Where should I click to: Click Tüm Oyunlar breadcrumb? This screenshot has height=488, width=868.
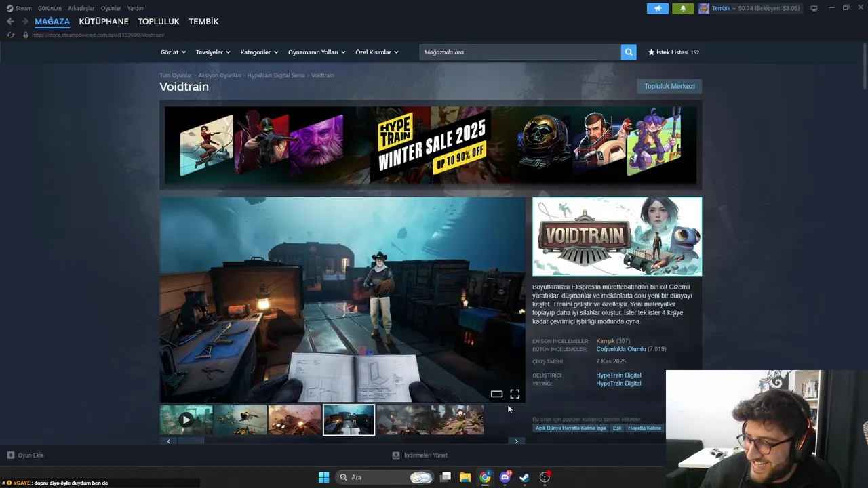(176, 75)
